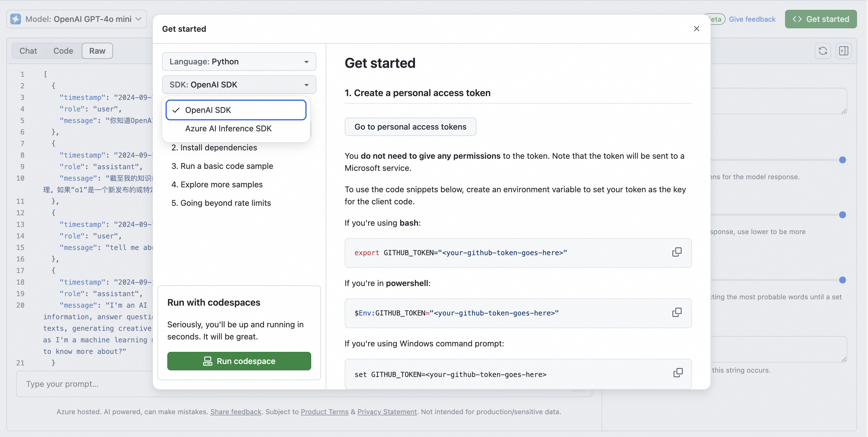Click the code brackets icon in Get started
Viewport: 868px width, 437px height.
(797, 19)
